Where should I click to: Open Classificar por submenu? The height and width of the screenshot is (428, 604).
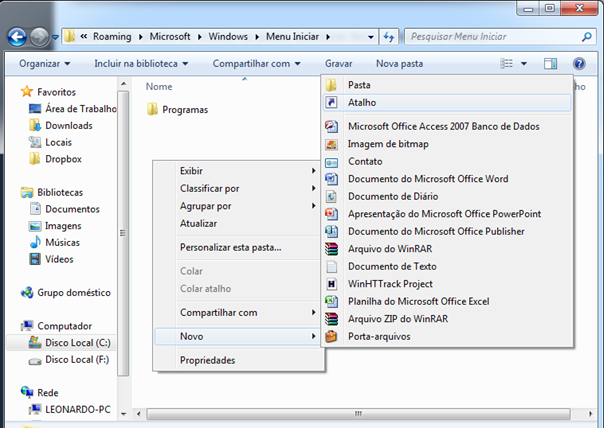238,188
